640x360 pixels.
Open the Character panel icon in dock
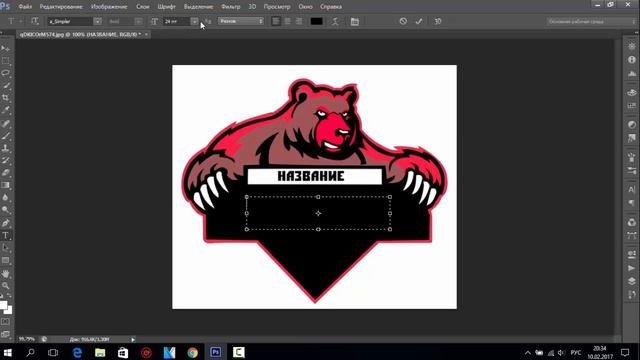pyautogui.click(x=632, y=189)
